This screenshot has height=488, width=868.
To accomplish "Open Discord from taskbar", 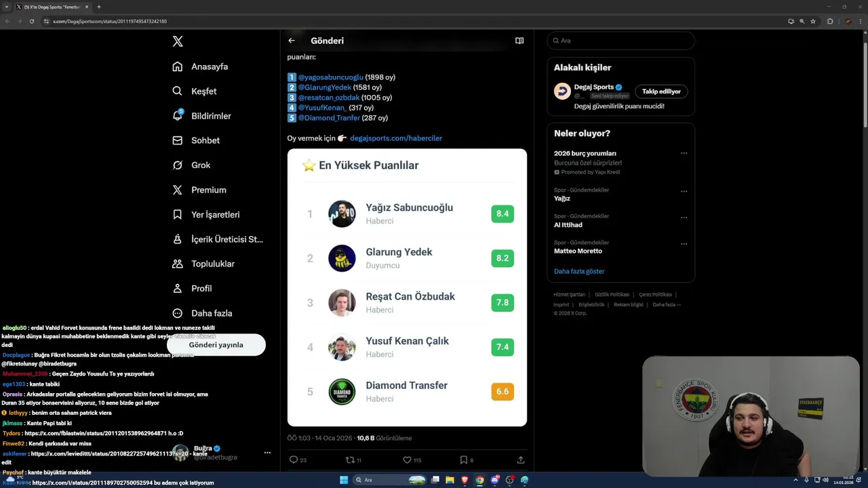I will tap(495, 480).
